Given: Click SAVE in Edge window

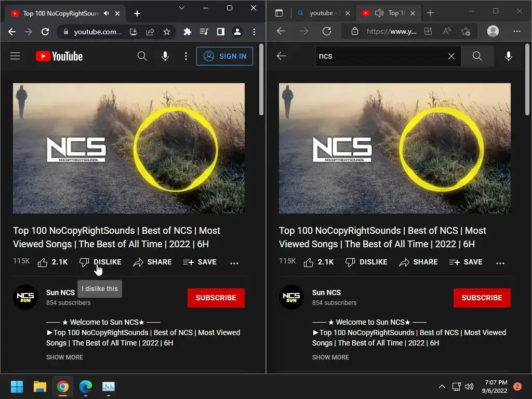Looking at the screenshot, I should [x=466, y=262].
